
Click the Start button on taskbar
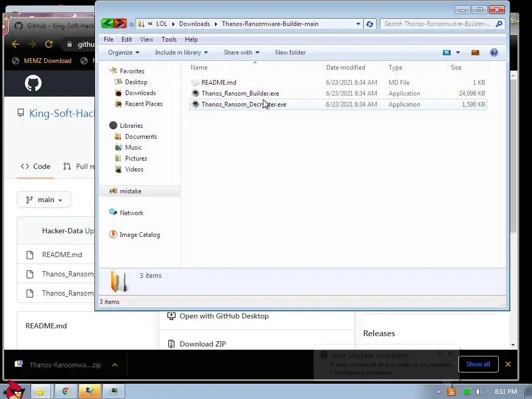tap(14, 390)
